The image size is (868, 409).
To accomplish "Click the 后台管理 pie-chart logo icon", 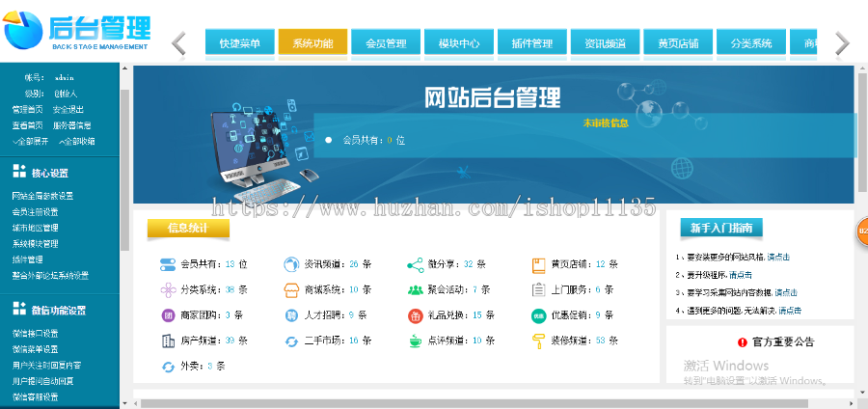I will tap(22, 31).
